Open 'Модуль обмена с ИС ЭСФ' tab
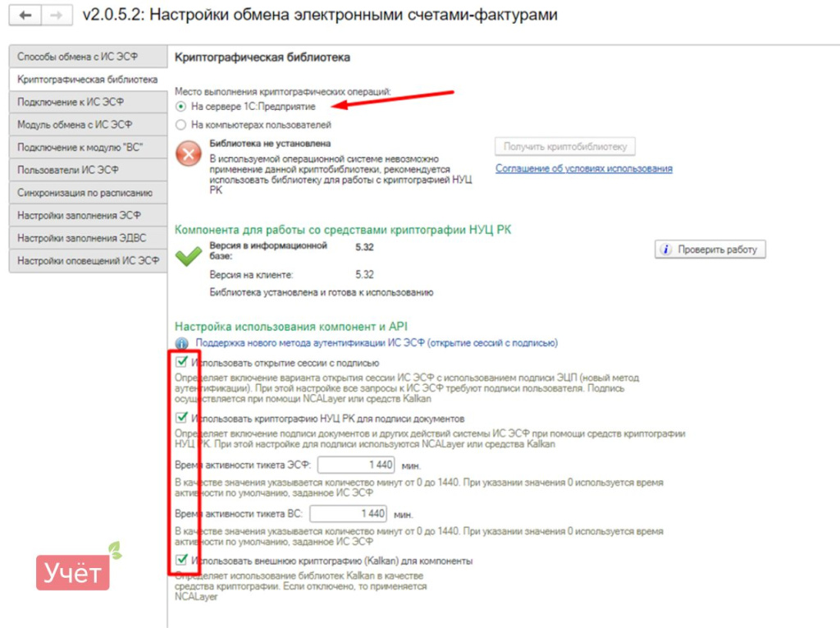Screen dimensions: 840x628 point(89,125)
